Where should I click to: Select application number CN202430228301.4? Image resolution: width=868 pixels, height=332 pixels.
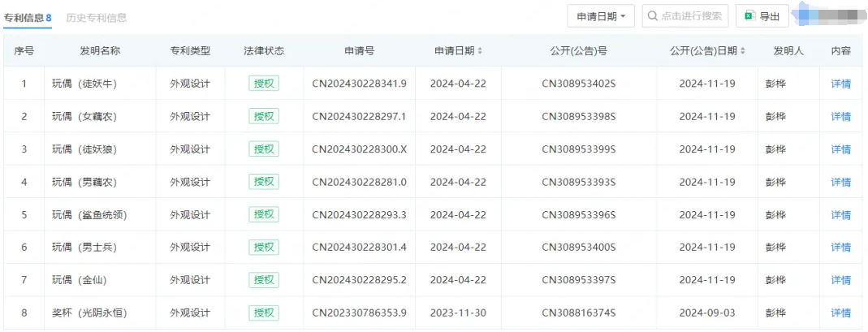coord(359,248)
